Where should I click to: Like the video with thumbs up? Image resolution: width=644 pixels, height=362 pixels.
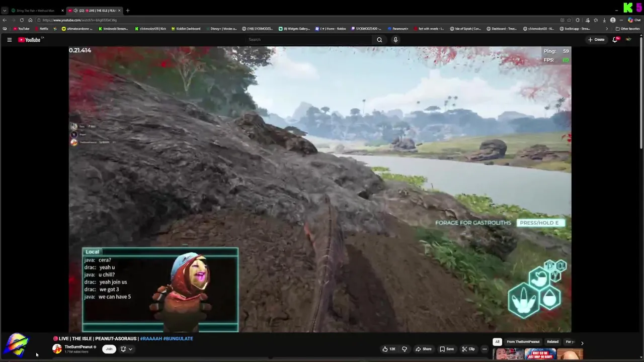click(x=388, y=349)
